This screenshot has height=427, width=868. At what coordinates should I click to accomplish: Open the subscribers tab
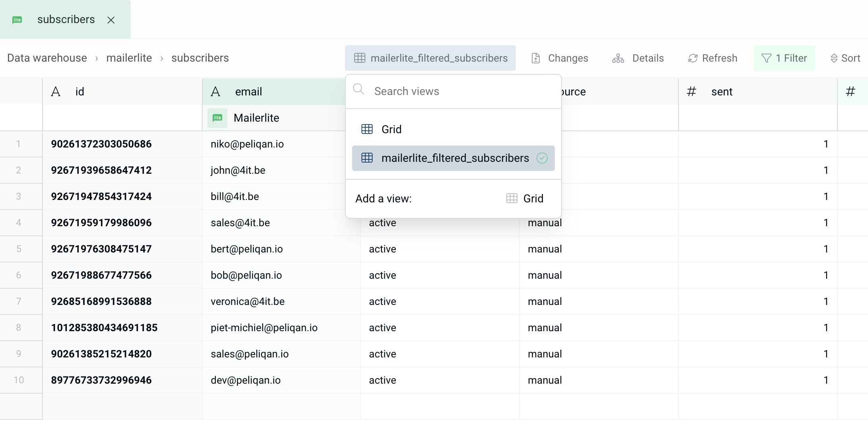tap(65, 19)
